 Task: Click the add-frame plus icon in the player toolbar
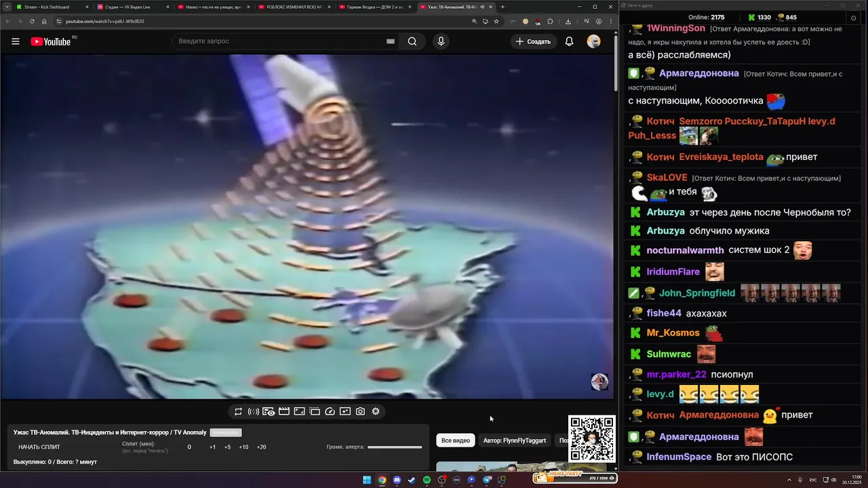click(x=345, y=411)
